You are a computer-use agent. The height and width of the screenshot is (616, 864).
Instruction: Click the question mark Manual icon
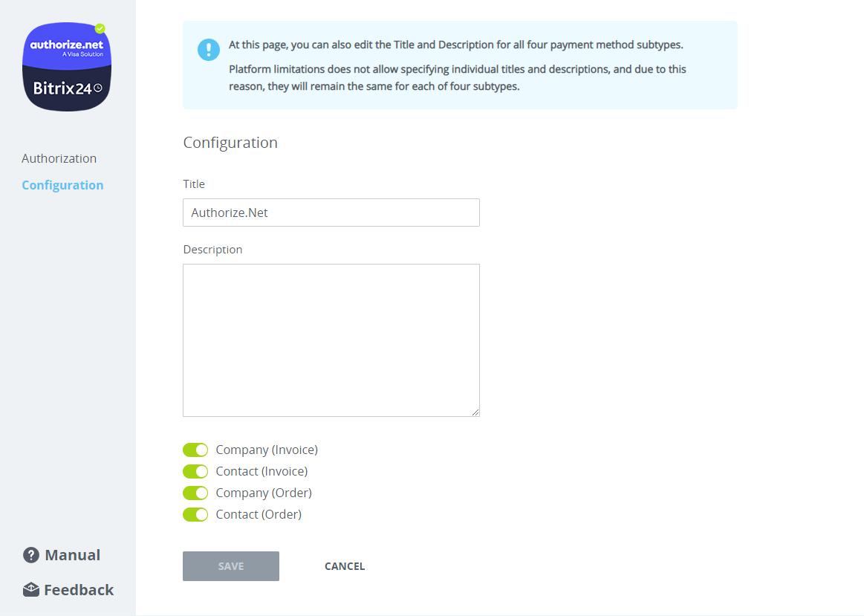coord(31,555)
